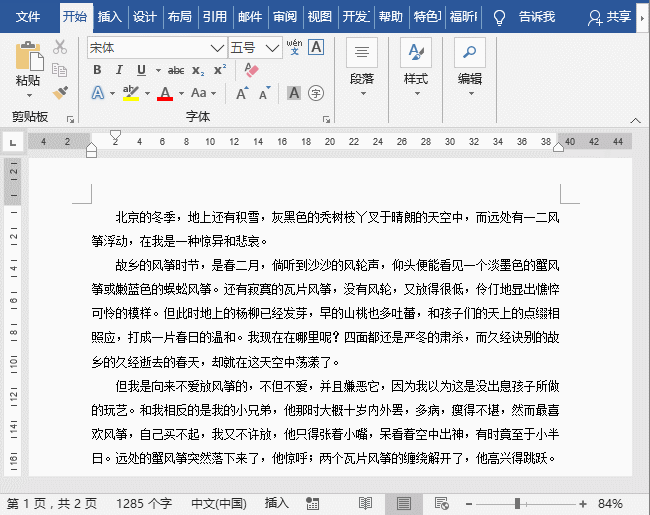650x515 pixels.
Task: Apply yellow text highlight color
Action: pyautogui.click(x=131, y=93)
